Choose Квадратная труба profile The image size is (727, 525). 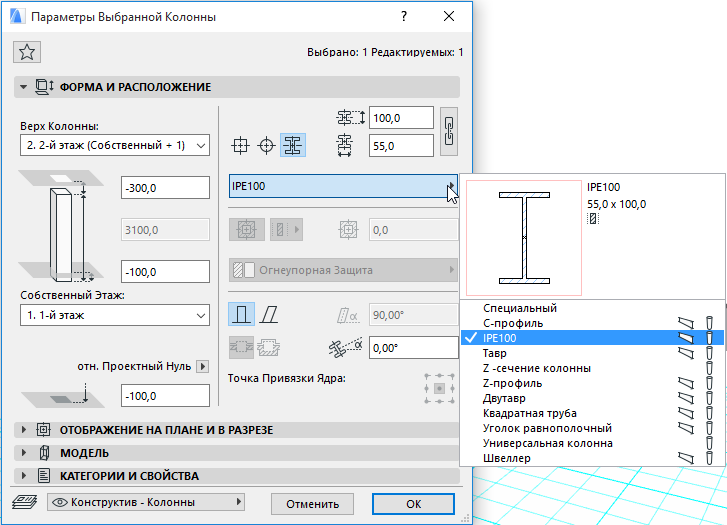[592, 413]
